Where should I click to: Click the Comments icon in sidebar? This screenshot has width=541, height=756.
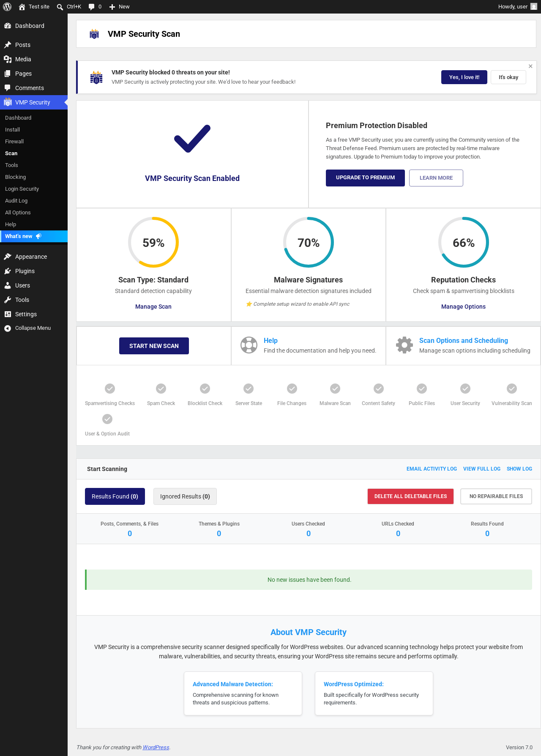coord(8,88)
